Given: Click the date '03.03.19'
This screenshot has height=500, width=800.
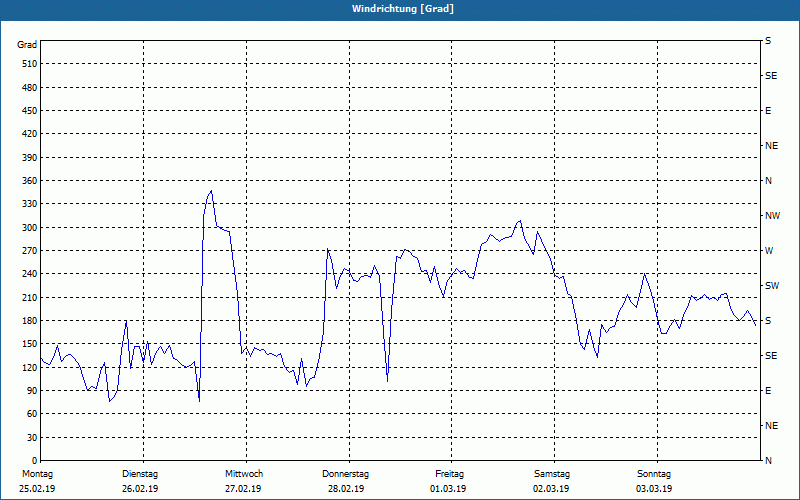Looking at the screenshot, I should pyautogui.click(x=654, y=489).
